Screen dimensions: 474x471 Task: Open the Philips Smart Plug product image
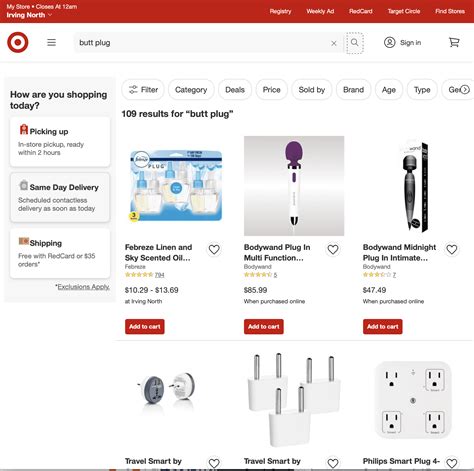(x=413, y=400)
